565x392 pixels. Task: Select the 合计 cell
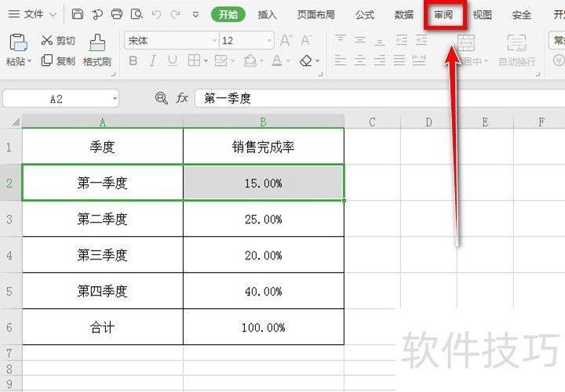pyautogui.click(x=102, y=327)
